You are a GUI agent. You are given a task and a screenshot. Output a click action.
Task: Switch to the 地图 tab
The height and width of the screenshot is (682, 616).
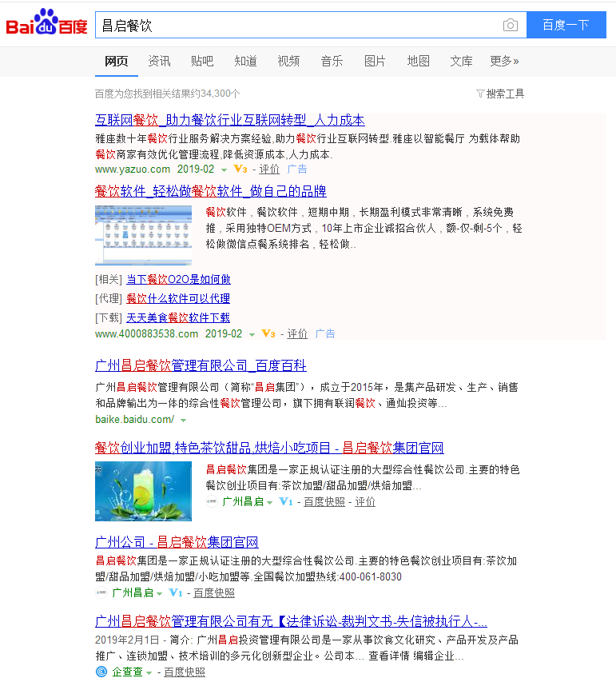[x=418, y=62]
